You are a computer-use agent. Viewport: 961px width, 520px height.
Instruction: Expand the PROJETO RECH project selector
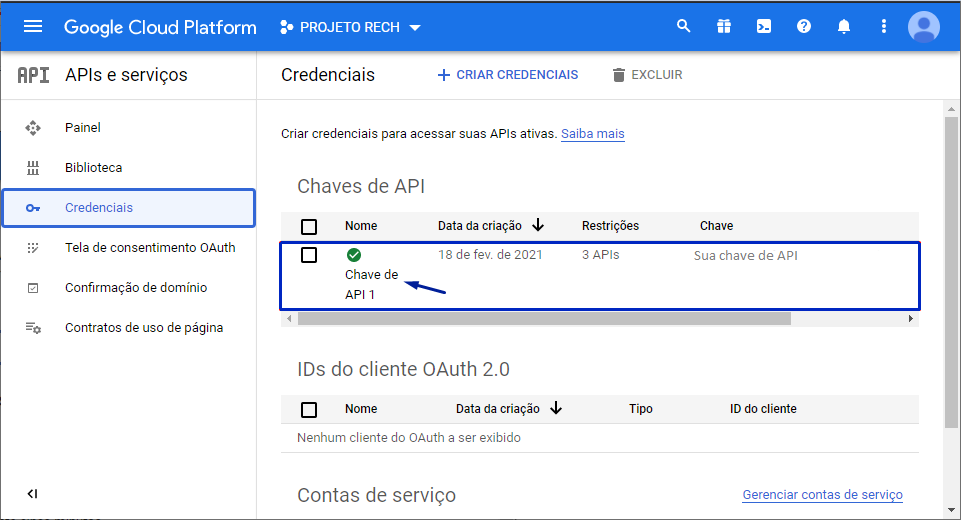[x=350, y=27]
